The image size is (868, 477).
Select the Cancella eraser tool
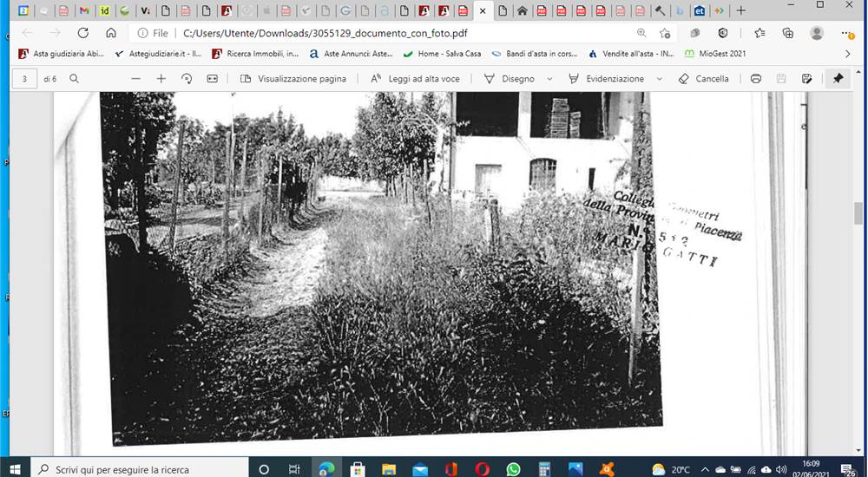pyautogui.click(x=703, y=79)
